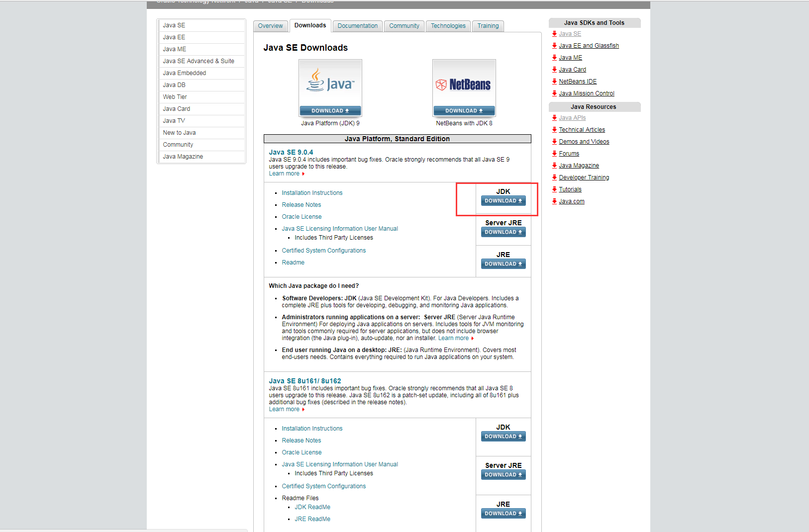Click Download button under the Java logo
This screenshot has width=809, height=532.
coord(330,111)
